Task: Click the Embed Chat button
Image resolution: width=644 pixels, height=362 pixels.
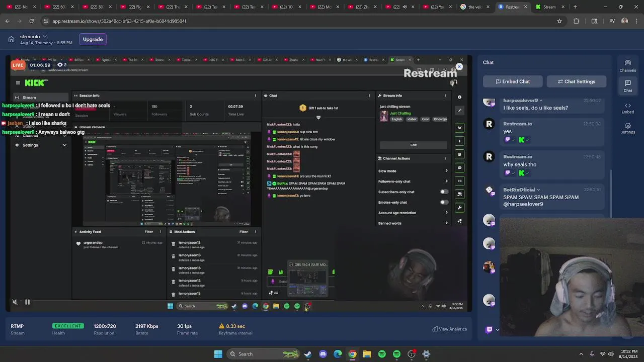Action: [x=513, y=81]
